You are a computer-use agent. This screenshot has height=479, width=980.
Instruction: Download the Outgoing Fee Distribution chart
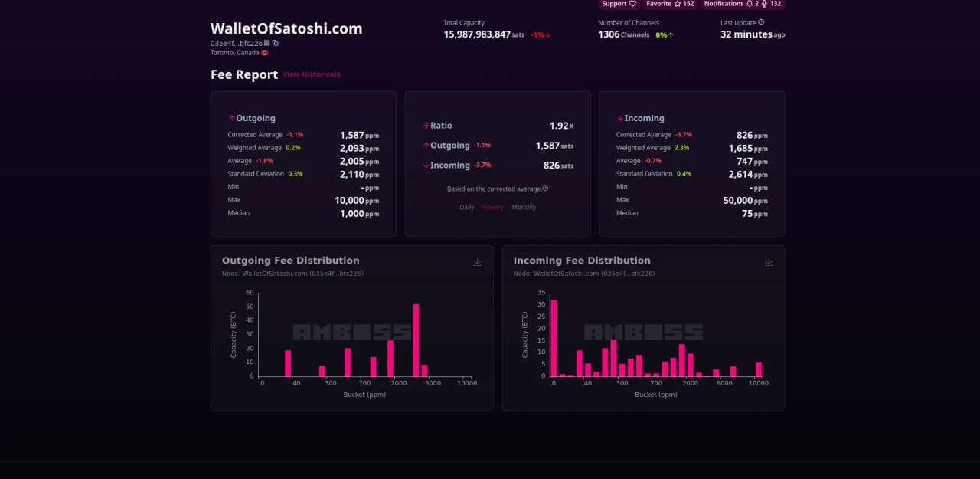[x=477, y=262]
